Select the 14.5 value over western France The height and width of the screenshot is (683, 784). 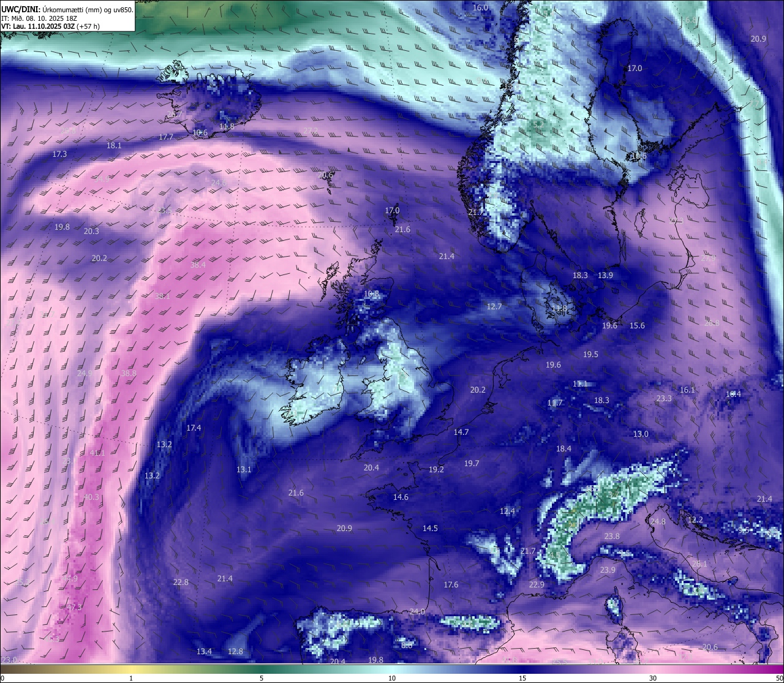430,528
